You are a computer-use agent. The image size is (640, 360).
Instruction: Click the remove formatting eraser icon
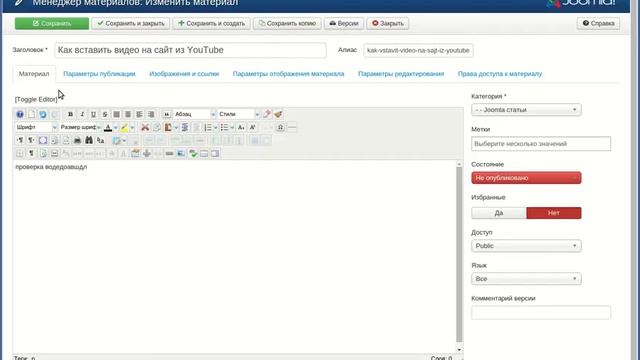click(x=267, y=114)
